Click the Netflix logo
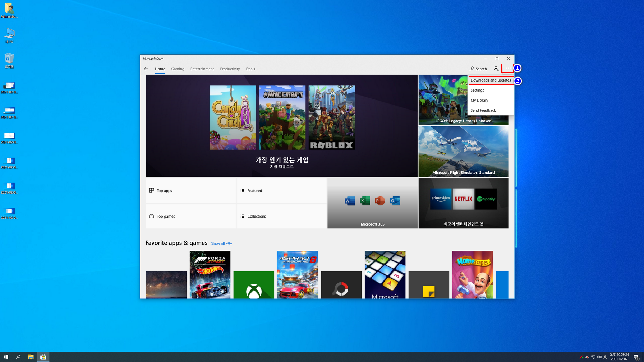The width and height of the screenshot is (644, 362). tap(463, 199)
